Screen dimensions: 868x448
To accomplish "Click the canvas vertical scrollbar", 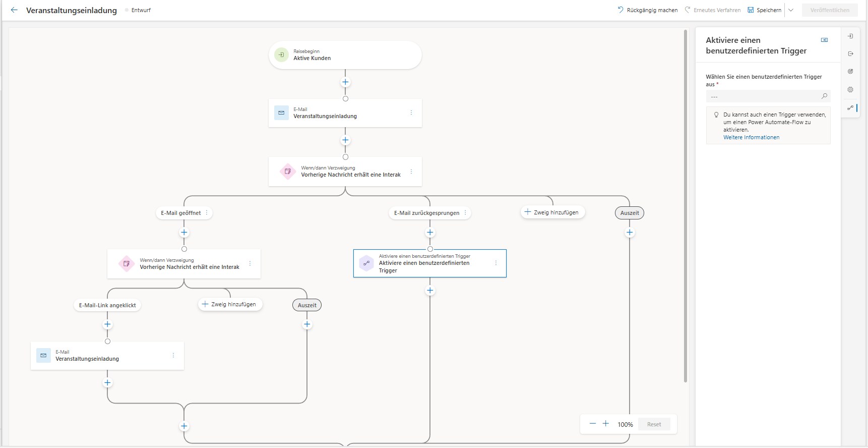I will 685,202.
